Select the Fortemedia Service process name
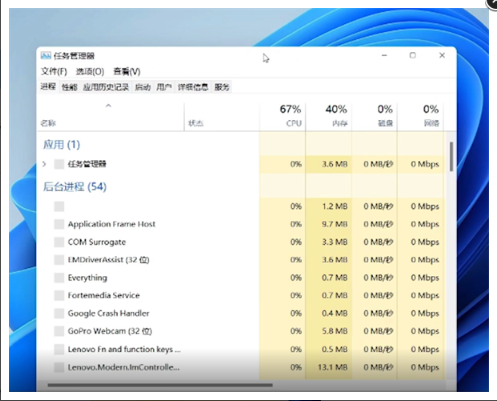The image size is (497, 401). [104, 295]
